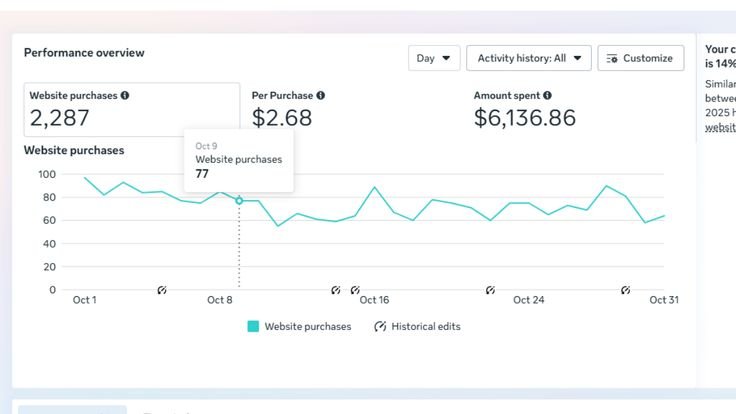Image resolution: width=736 pixels, height=414 pixels.
Task: Click the Website purchases chart title
Action: [x=74, y=150]
